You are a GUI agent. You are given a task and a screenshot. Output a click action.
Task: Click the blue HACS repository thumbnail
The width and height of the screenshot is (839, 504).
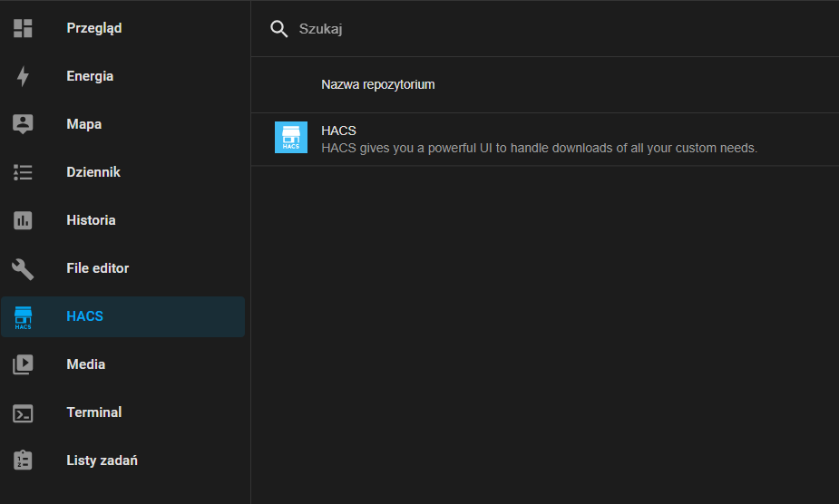291,138
